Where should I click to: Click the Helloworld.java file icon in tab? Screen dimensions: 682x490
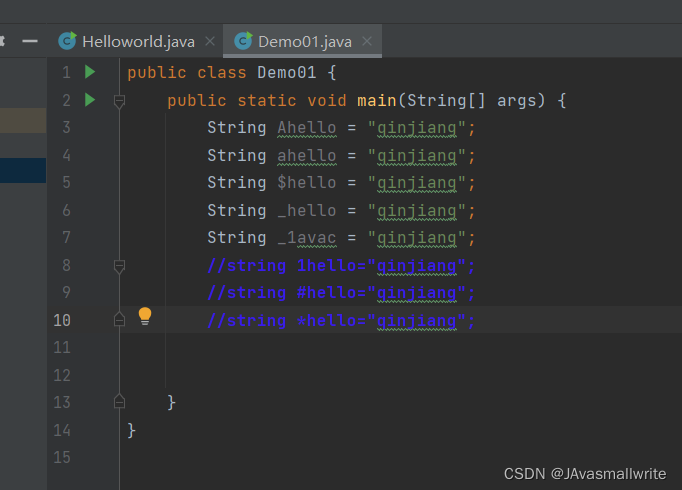tap(67, 41)
